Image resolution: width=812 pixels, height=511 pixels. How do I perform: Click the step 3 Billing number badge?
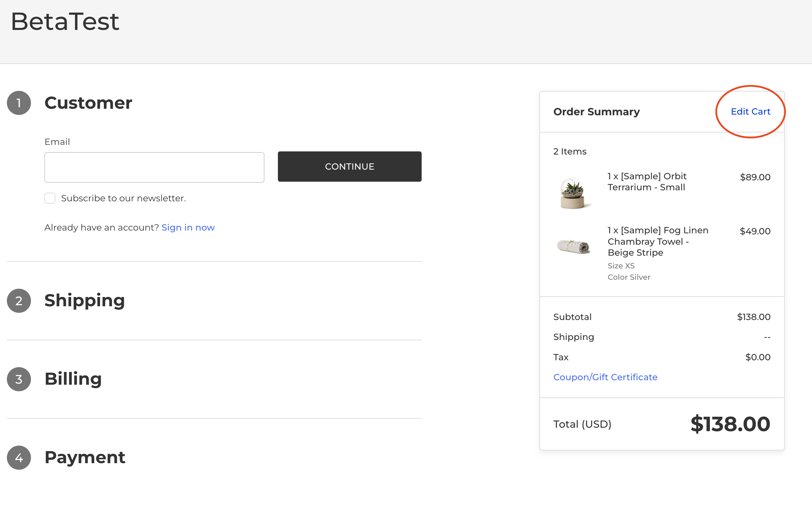tap(19, 379)
